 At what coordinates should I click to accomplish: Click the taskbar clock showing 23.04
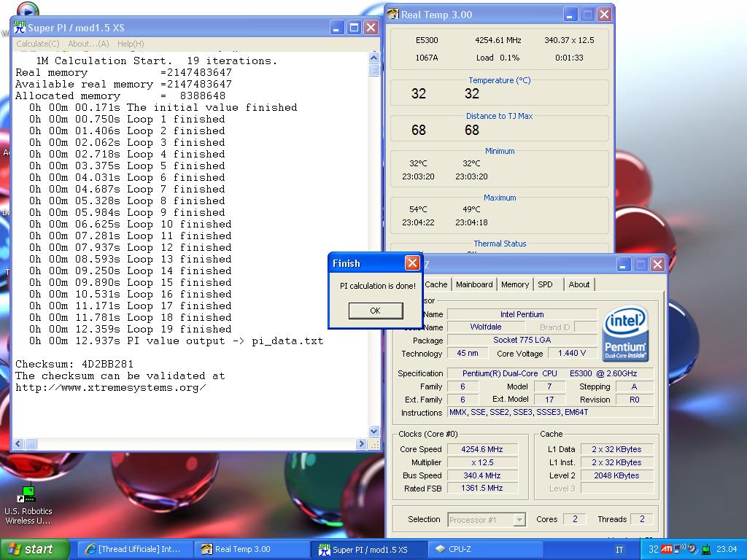click(727, 549)
